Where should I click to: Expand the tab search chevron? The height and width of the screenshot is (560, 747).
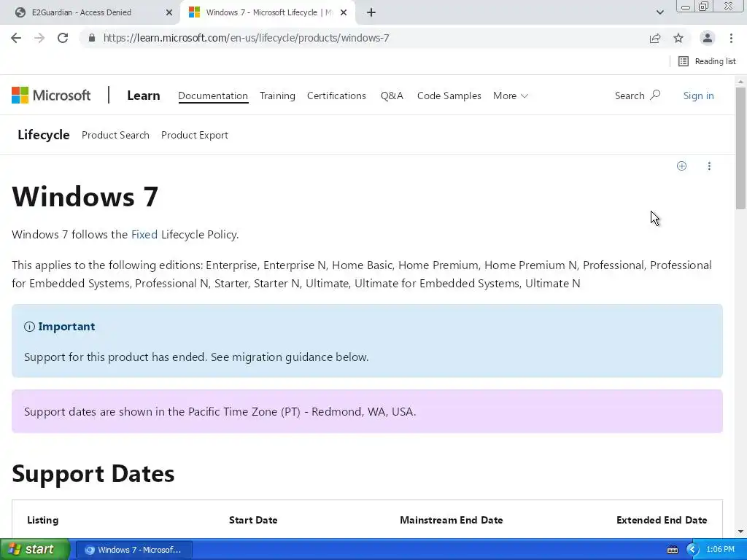point(659,12)
